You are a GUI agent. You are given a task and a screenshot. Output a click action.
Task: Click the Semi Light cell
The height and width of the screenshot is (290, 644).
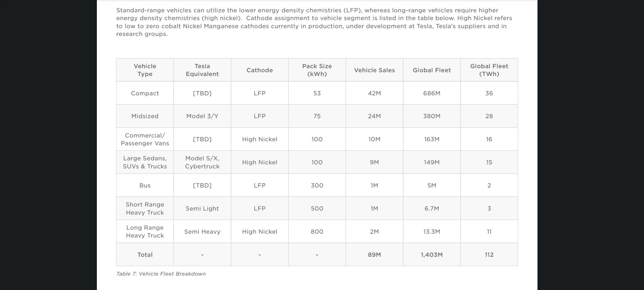[x=202, y=209]
